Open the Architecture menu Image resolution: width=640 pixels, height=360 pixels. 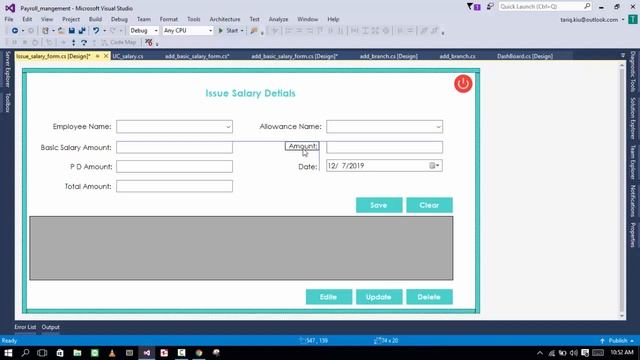[x=224, y=19]
